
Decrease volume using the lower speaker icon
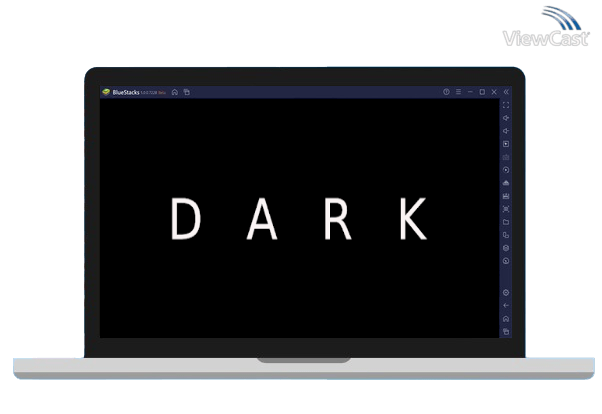[x=506, y=131]
